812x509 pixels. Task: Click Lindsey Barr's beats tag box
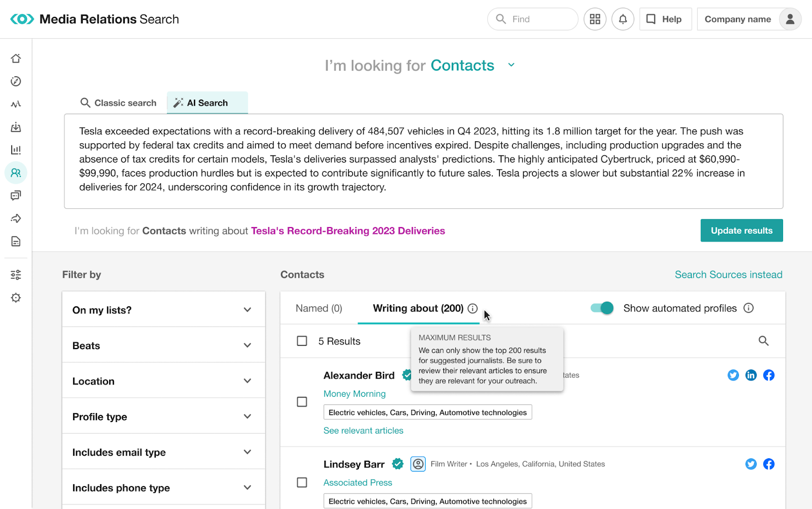427,501
